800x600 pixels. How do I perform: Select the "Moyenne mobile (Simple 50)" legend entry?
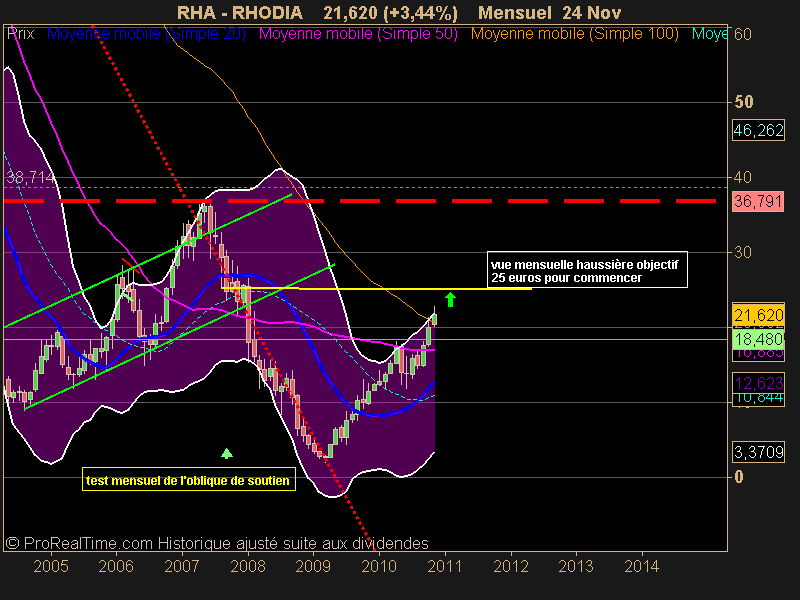tap(358, 34)
